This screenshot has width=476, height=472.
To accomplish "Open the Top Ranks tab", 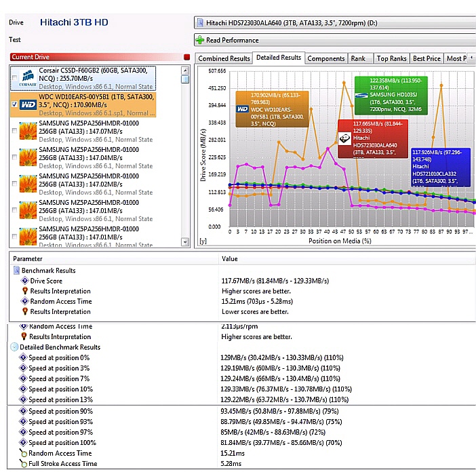I will (x=391, y=58).
